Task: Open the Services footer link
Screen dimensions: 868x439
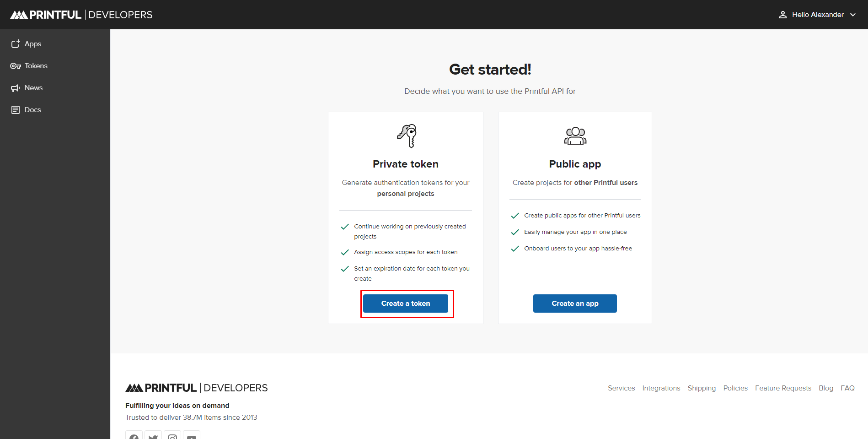Action: 621,388
